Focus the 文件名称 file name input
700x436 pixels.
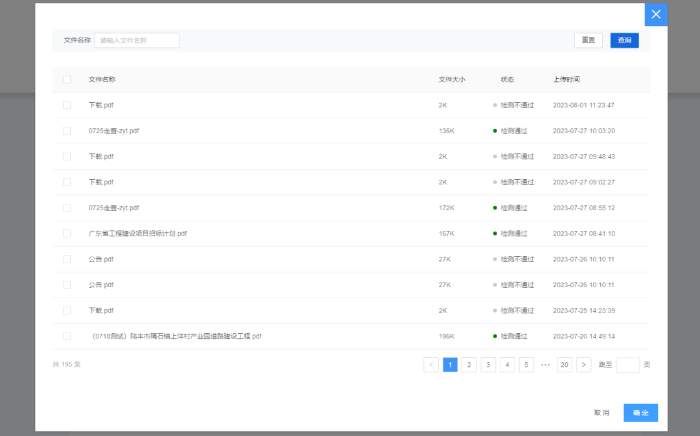[x=137, y=40]
